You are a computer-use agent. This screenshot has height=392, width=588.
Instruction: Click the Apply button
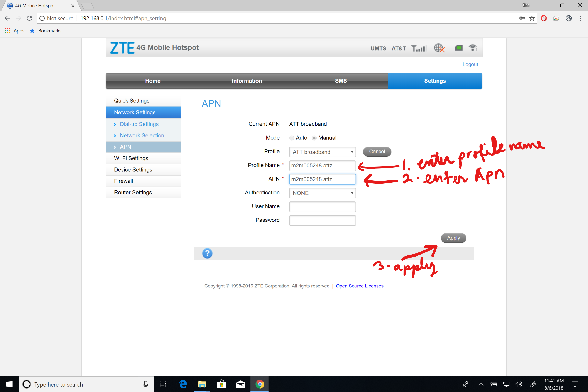(x=453, y=238)
